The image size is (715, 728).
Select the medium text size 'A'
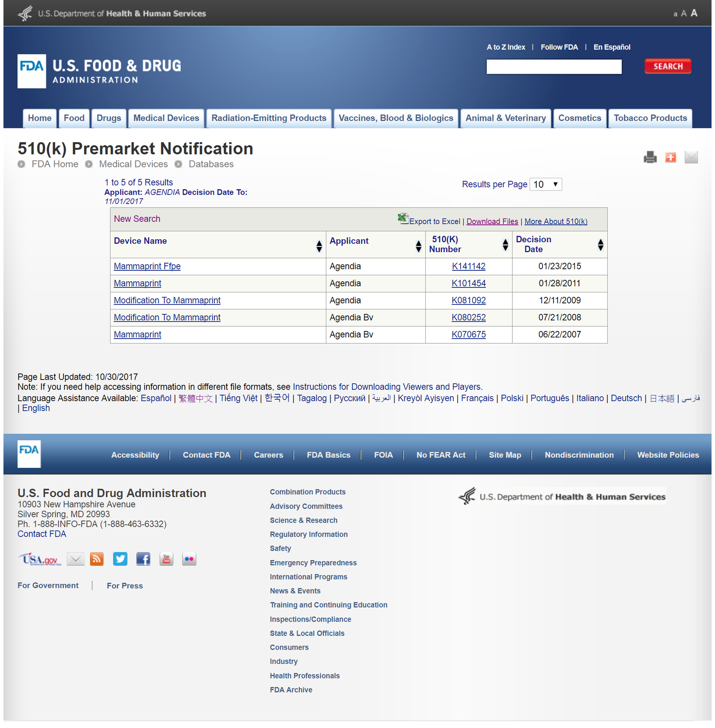[x=684, y=14]
